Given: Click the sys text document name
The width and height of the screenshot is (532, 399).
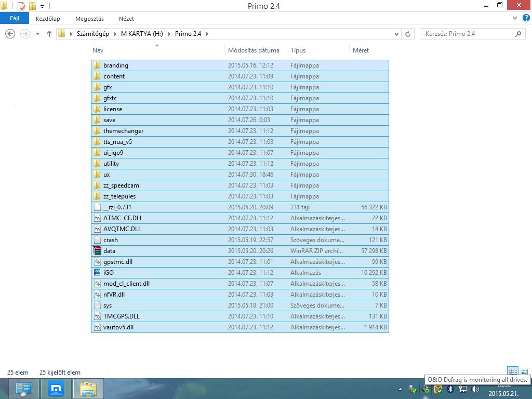Looking at the screenshot, I should point(108,305).
